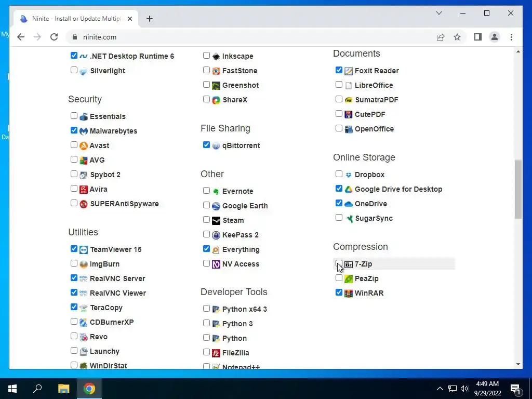Click the Avast orange icon

click(84, 146)
